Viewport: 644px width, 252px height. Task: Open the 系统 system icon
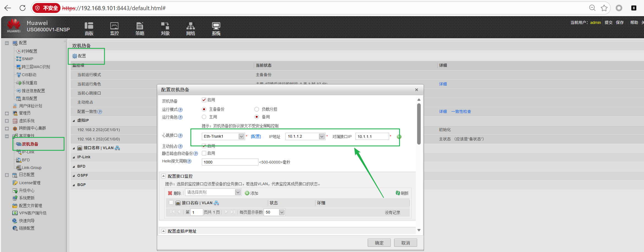tap(216, 29)
